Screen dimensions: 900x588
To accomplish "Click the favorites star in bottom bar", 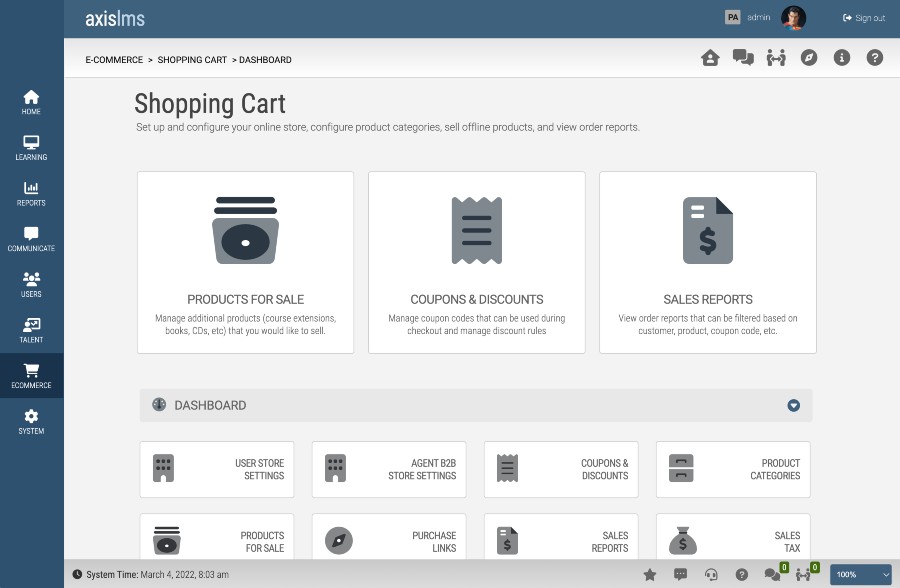I will click(x=650, y=574).
